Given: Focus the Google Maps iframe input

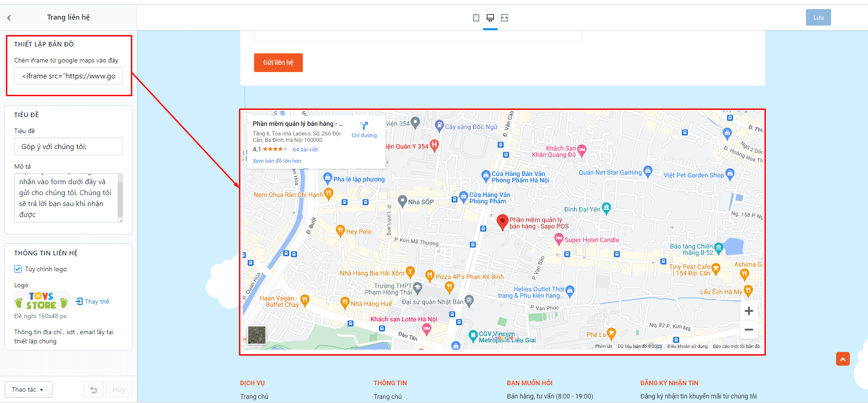Looking at the screenshot, I should [68, 76].
